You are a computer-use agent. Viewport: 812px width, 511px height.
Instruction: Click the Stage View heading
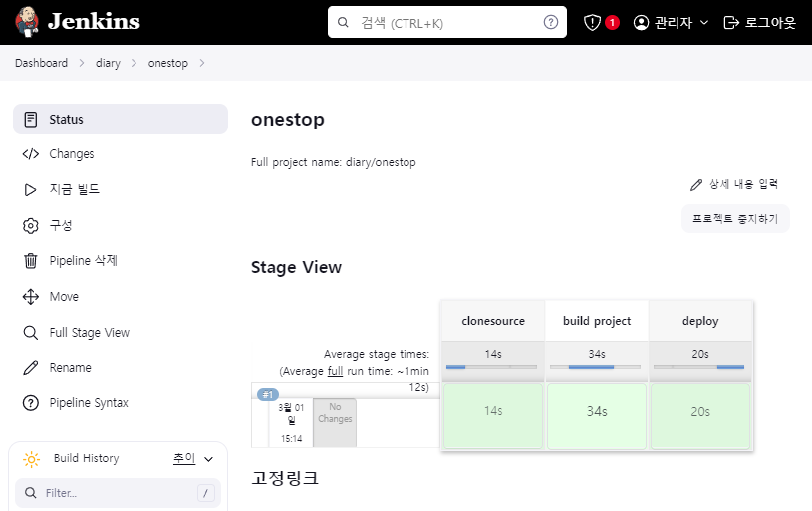pos(296,267)
